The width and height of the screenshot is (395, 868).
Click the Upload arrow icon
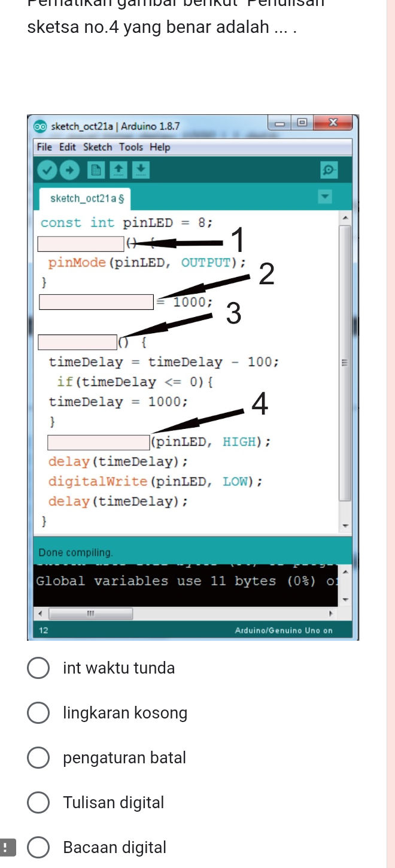click(69, 170)
